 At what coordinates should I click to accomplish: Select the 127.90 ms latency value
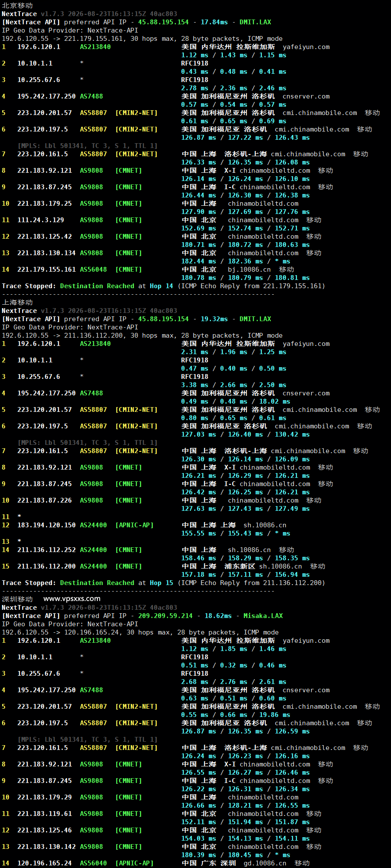[x=199, y=212]
